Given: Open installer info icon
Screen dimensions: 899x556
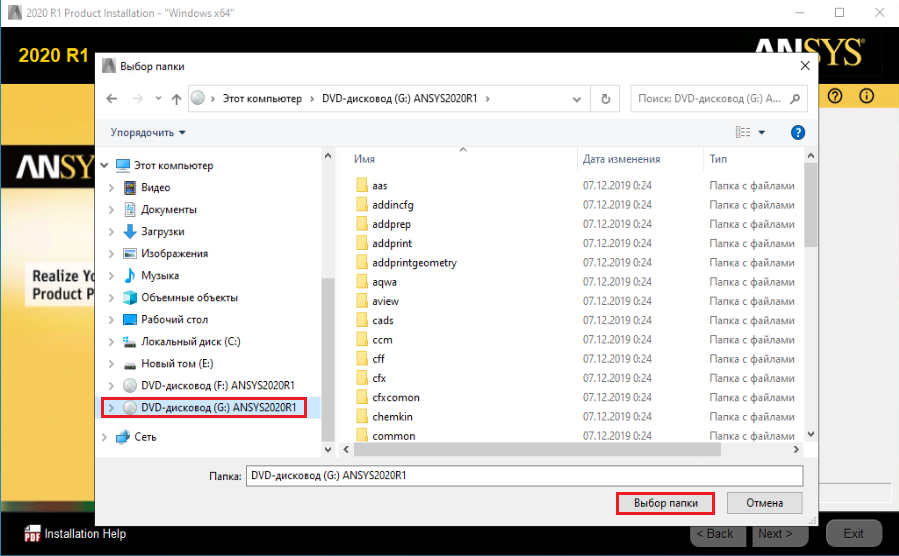Looking at the screenshot, I should (866, 96).
